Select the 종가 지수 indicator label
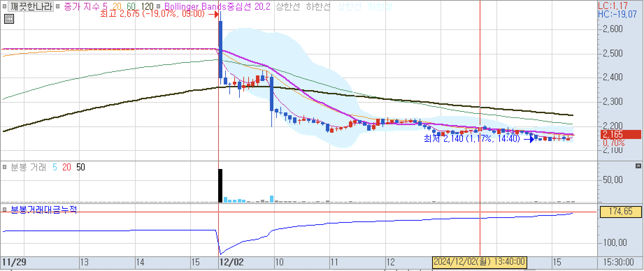The width and height of the screenshot is (644, 271). point(81,6)
